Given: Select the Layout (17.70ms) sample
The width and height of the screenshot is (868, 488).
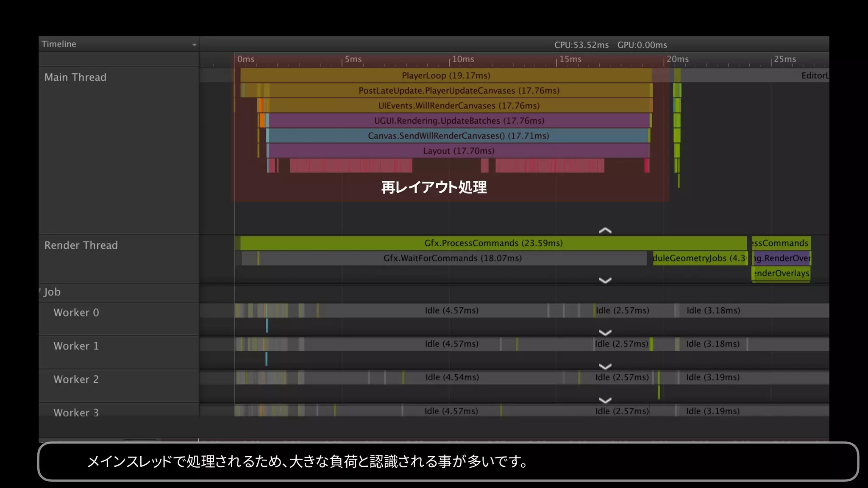Looking at the screenshot, I should point(459,151).
